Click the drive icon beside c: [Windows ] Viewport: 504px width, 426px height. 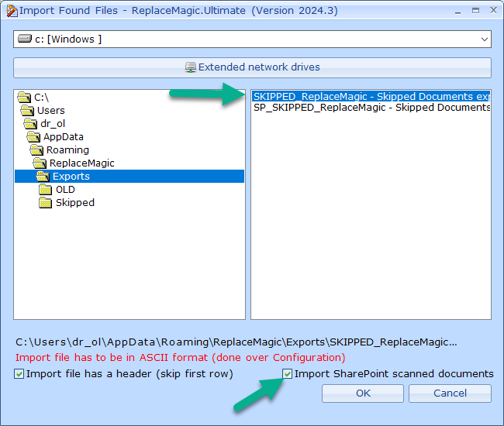pyautogui.click(x=25, y=39)
